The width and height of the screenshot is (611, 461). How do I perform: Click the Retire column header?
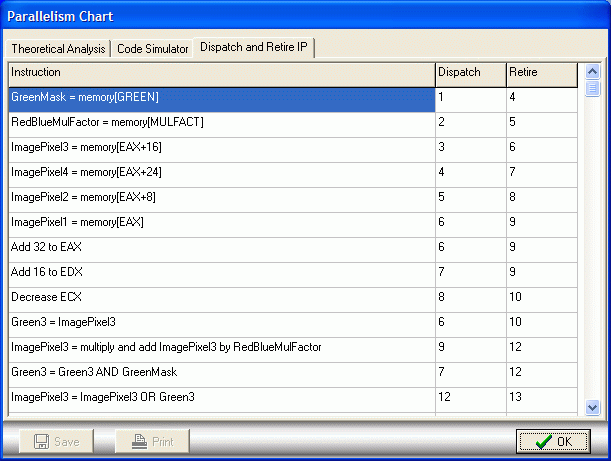(x=541, y=73)
